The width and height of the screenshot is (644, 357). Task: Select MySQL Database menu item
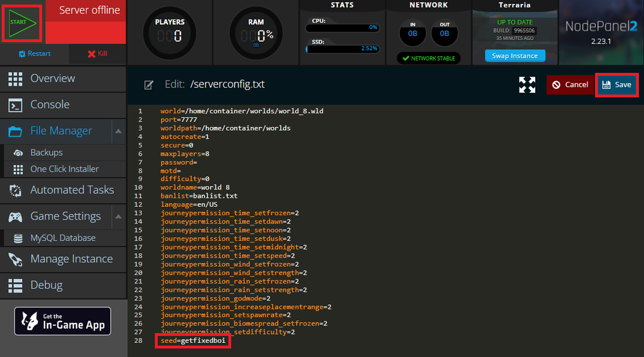[x=62, y=238]
